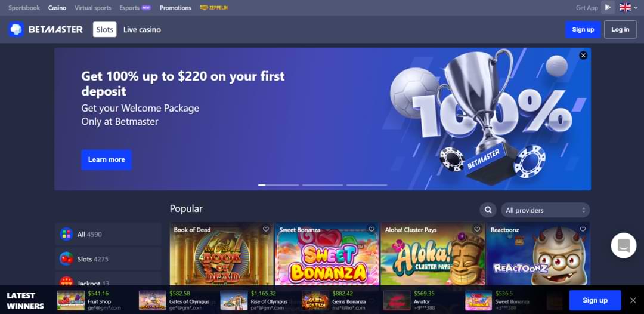Click the Log in button

pyautogui.click(x=620, y=30)
